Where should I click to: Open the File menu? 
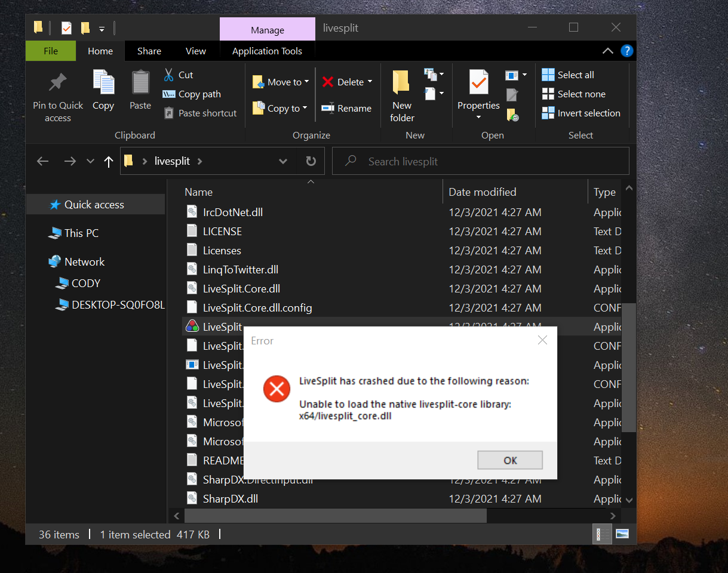50,51
